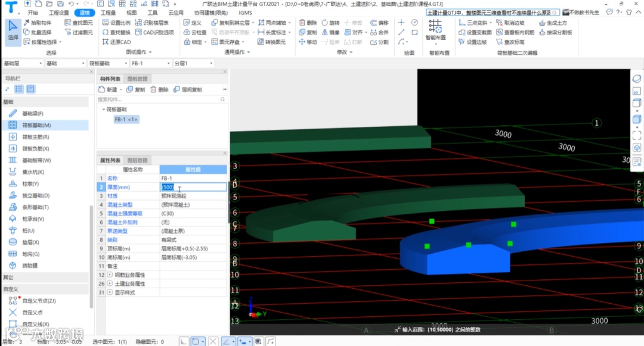Screen dimensions: 644x346
Task: Click 设置变截面 variable section tool
Action: click(x=475, y=32)
